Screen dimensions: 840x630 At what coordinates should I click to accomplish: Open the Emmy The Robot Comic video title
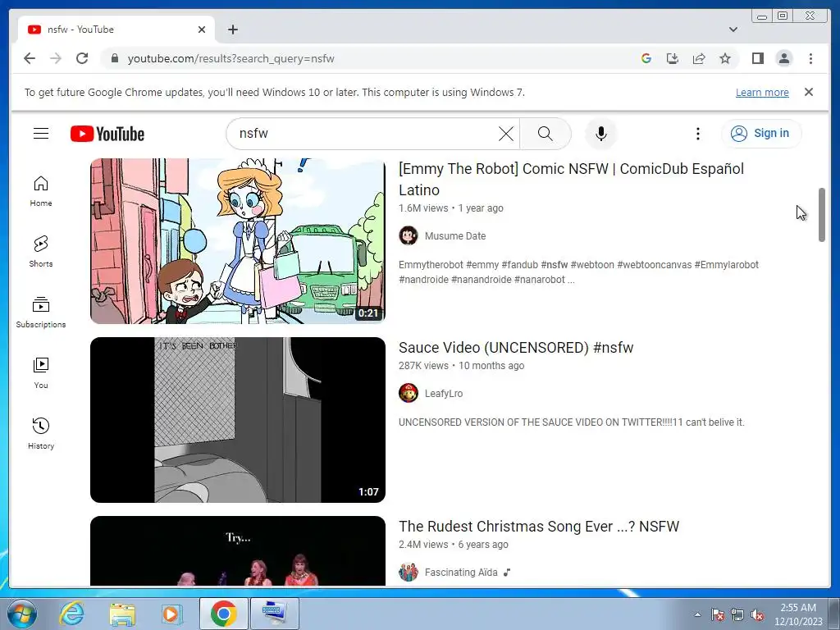click(571, 179)
